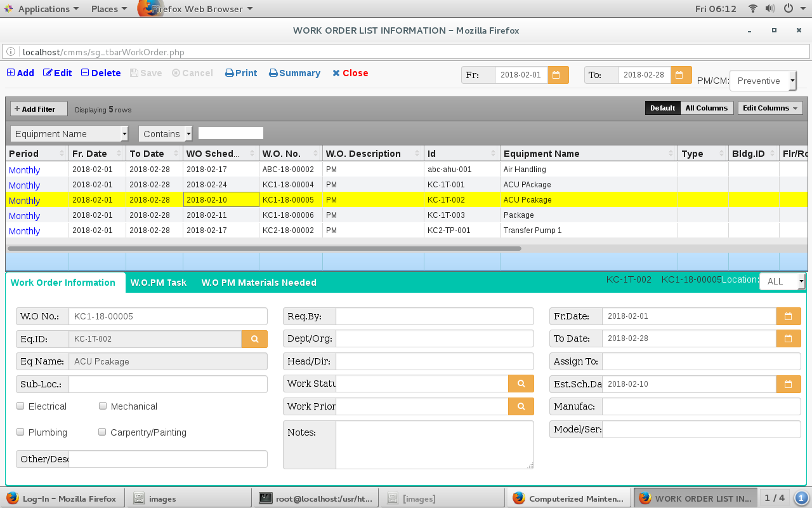The width and height of the screenshot is (812, 508).
Task: Click the search icon next to Eq.ID field
Action: (x=254, y=339)
